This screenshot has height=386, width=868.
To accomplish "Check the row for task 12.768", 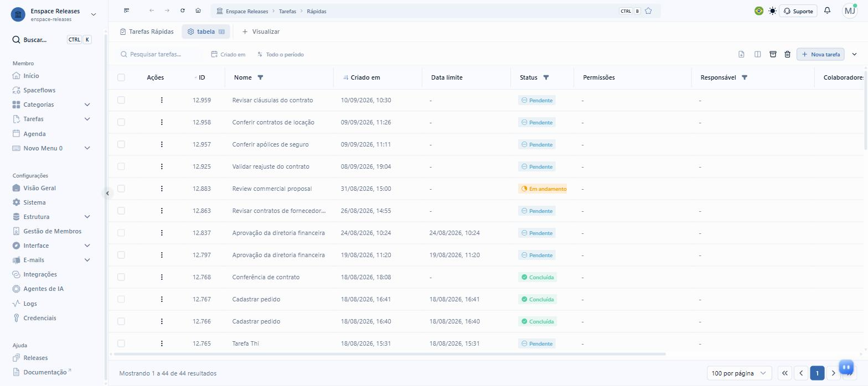I will coord(121,277).
